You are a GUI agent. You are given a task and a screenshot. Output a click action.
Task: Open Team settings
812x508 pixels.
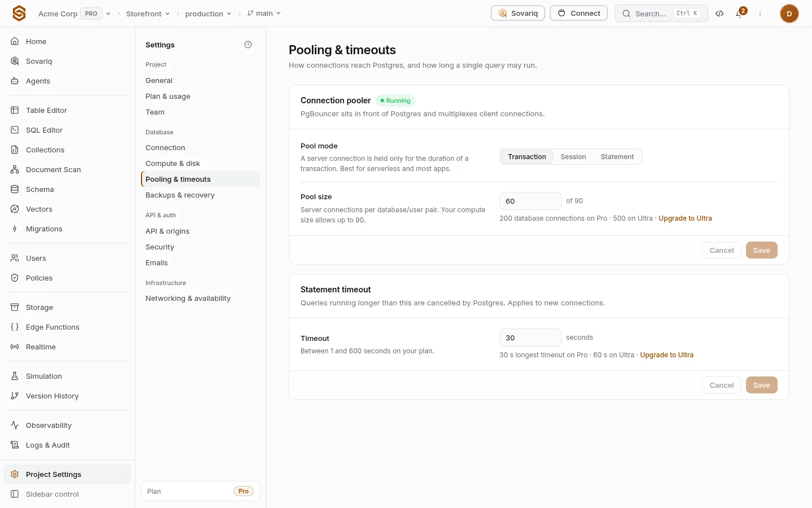pyautogui.click(x=200, y=112)
